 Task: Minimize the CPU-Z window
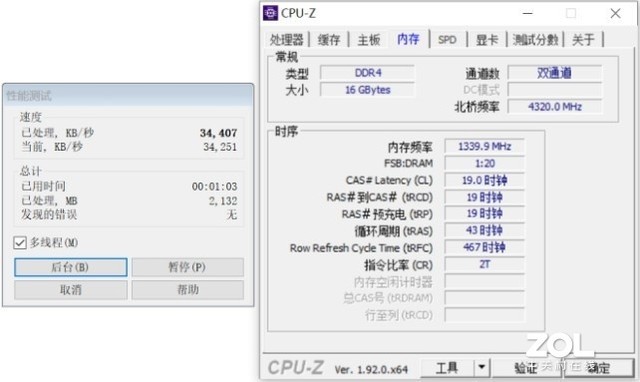pos(528,13)
